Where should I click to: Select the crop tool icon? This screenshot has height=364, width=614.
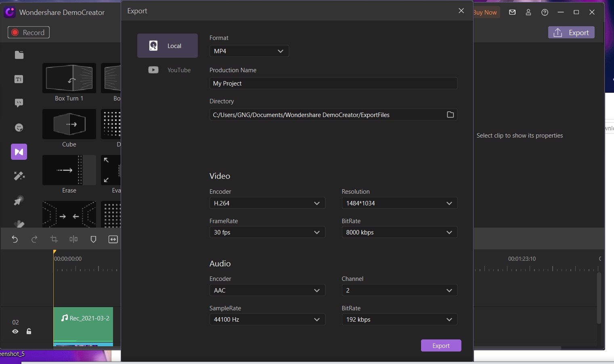(54, 239)
